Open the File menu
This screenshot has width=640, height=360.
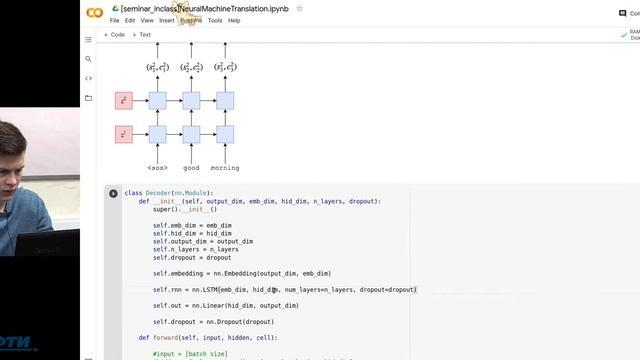(x=114, y=20)
